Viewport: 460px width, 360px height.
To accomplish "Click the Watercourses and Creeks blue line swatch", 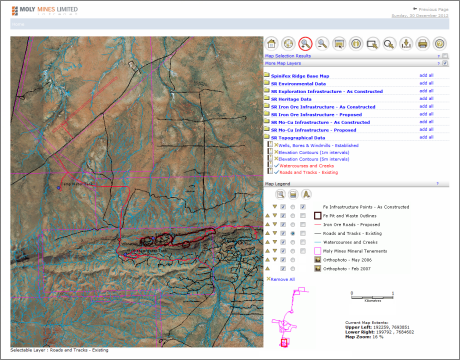I will (x=318, y=242).
